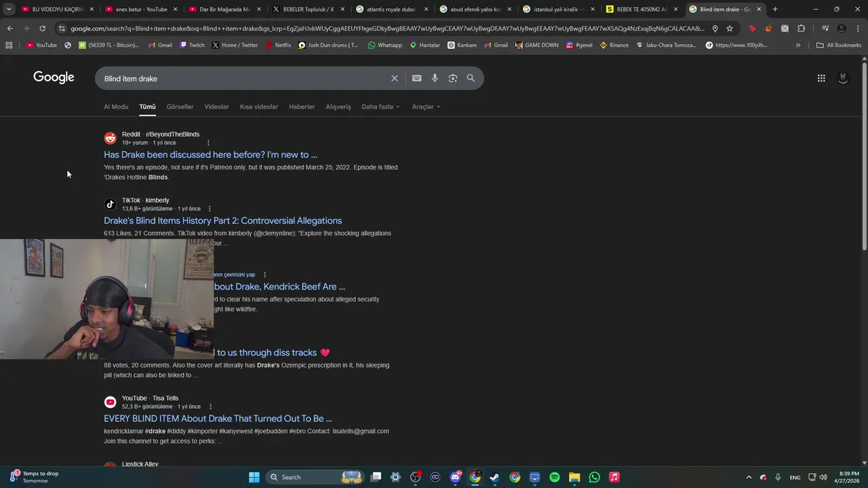Select the Haberler tab
The image size is (868, 488).
(x=302, y=106)
